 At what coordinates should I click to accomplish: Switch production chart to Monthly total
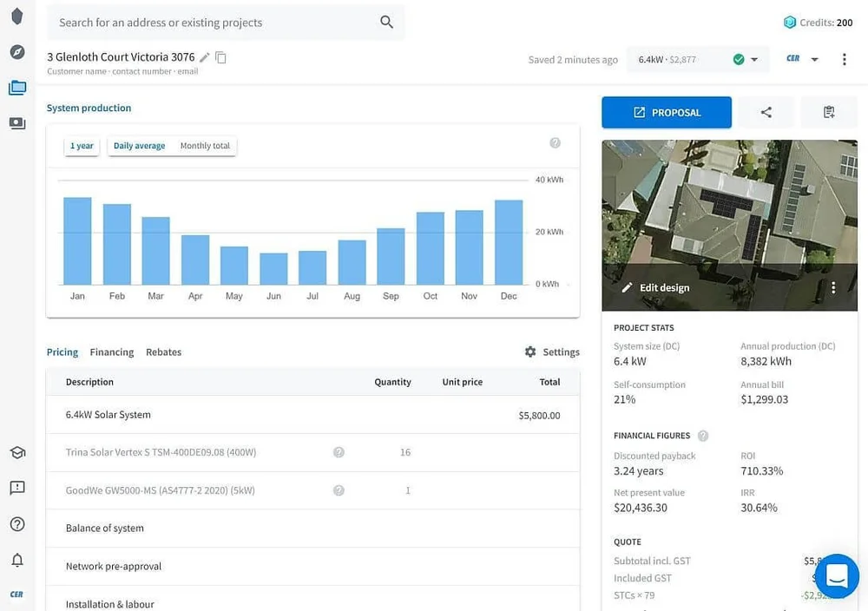click(x=205, y=146)
